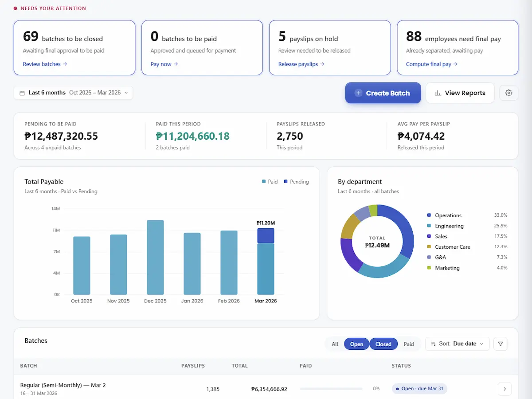Click the plus icon on Create Batch
Screen dimensions: 532x399
(x=358, y=93)
